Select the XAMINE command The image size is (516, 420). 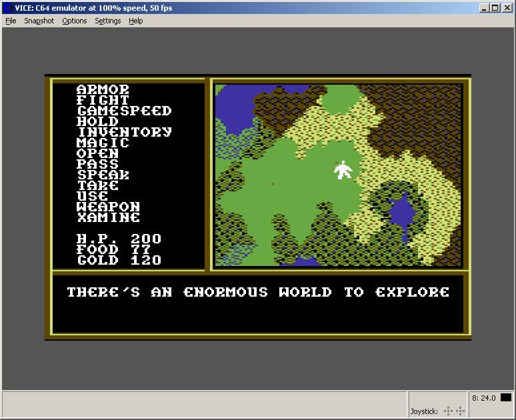tap(108, 217)
